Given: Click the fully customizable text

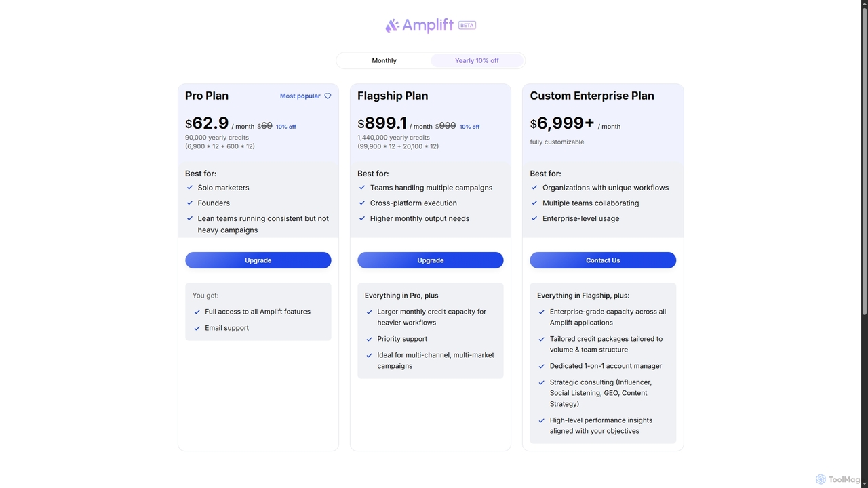Looking at the screenshot, I should (x=557, y=142).
